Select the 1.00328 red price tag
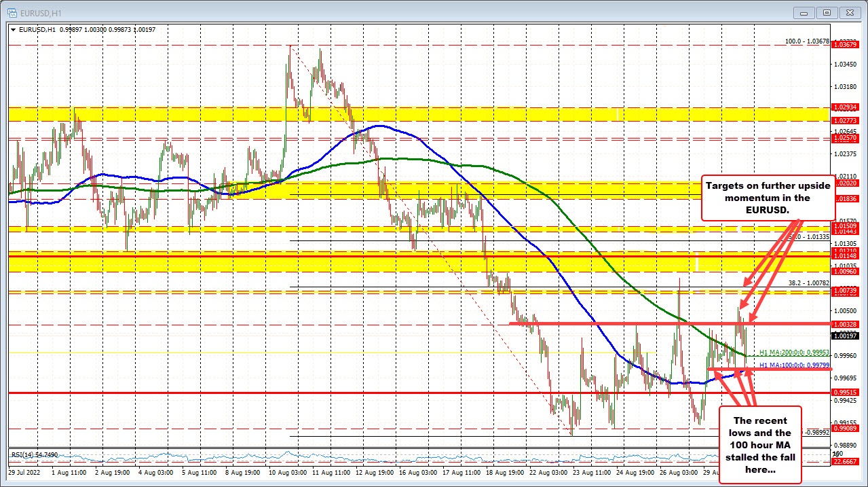Viewport: 868px width, 487px height. [847, 325]
